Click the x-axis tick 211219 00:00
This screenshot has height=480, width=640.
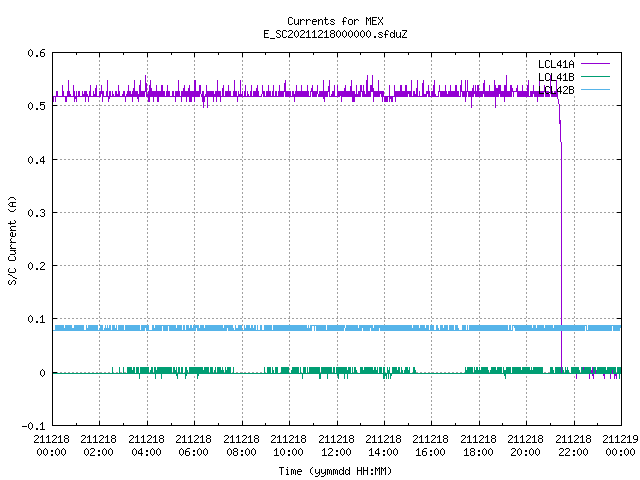tap(620, 445)
